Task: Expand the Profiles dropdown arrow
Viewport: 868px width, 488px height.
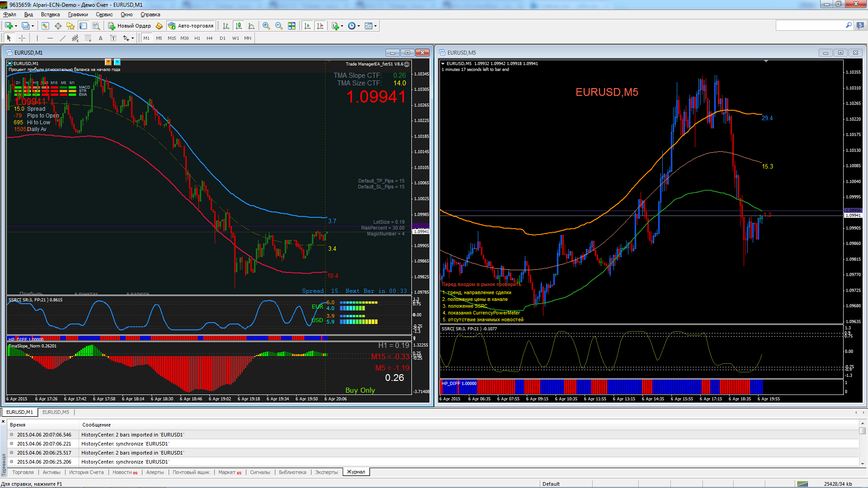Action: pos(33,26)
